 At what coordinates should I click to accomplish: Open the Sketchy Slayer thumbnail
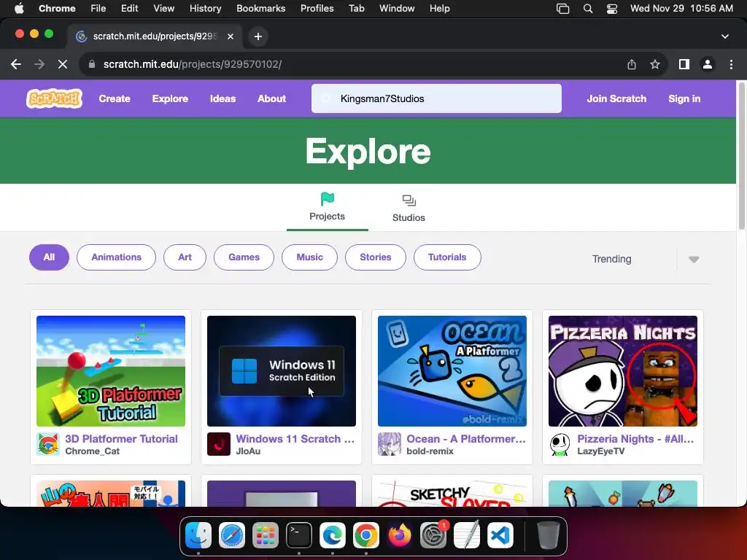click(x=452, y=494)
